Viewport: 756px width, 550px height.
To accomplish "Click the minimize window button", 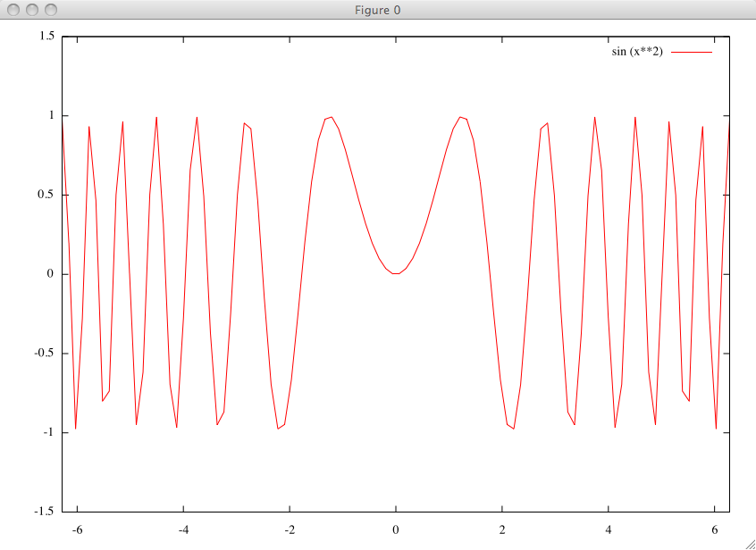I will pos(32,10).
